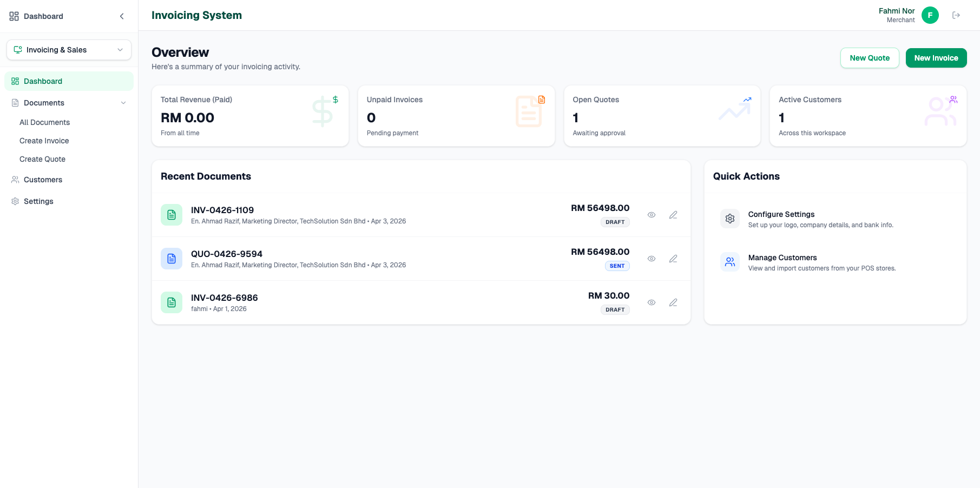Click the dashboard grid icon in top-left header
Image resolution: width=980 pixels, height=488 pixels.
[x=14, y=16]
